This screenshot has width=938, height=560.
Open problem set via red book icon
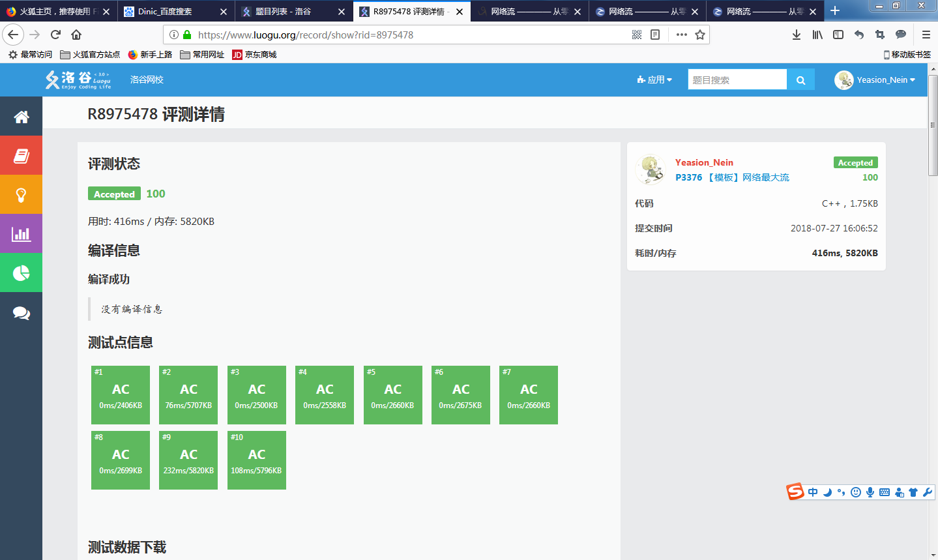point(21,155)
